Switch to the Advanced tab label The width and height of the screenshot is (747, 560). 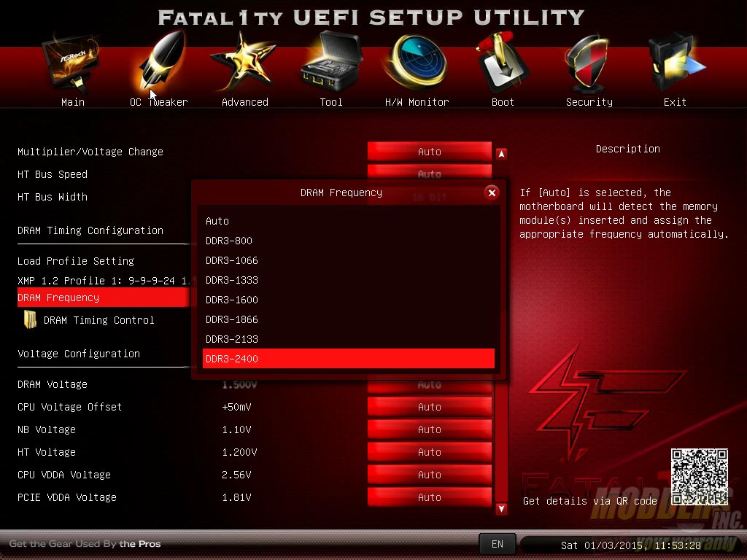tap(245, 102)
